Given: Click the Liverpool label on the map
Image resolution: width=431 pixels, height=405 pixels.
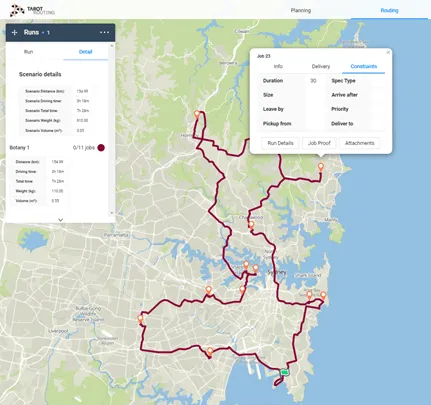Looking at the screenshot, I should point(58,331).
